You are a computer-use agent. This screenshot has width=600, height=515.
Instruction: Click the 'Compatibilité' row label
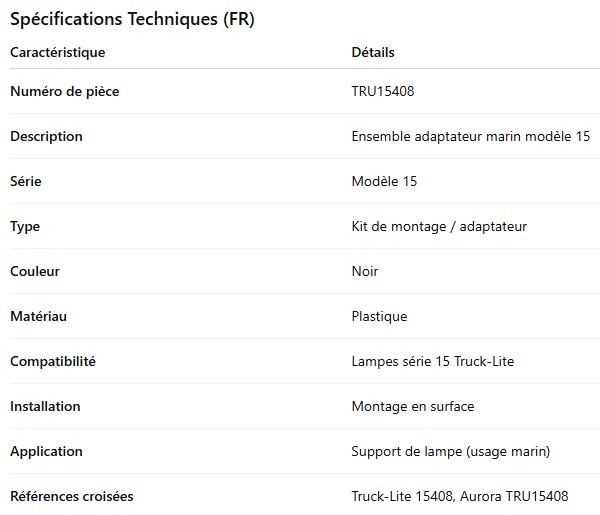click(x=53, y=361)
